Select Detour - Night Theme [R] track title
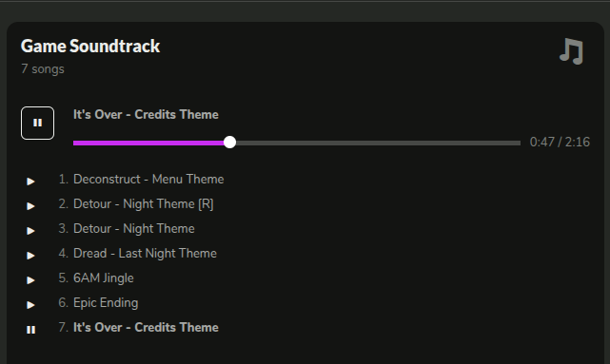This screenshot has width=610, height=364. click(144, 204)
